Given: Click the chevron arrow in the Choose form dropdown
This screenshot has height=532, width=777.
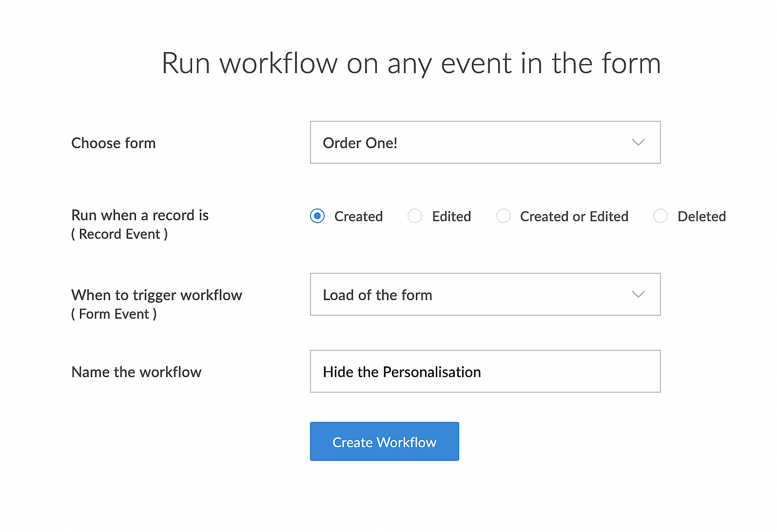Looking at the screenshot, I should coord(638,142).
